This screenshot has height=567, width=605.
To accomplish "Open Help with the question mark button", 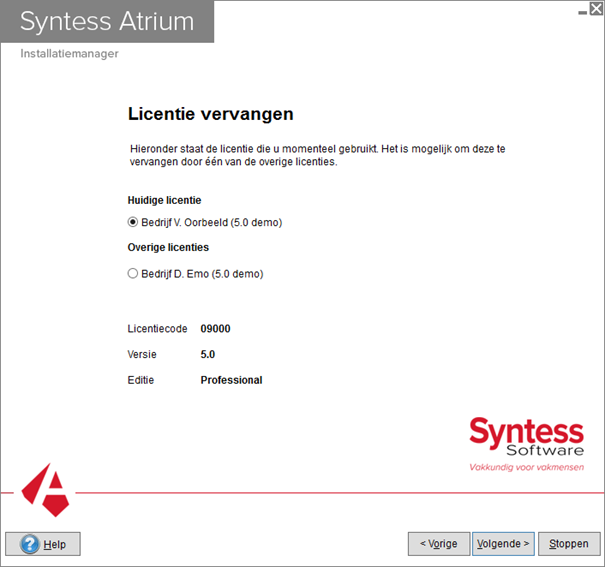I will pyautogui.click(x=43, y=544).
